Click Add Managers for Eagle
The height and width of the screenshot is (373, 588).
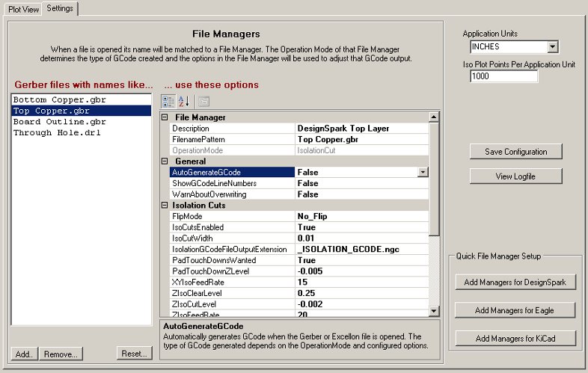(x=515, y=310)
